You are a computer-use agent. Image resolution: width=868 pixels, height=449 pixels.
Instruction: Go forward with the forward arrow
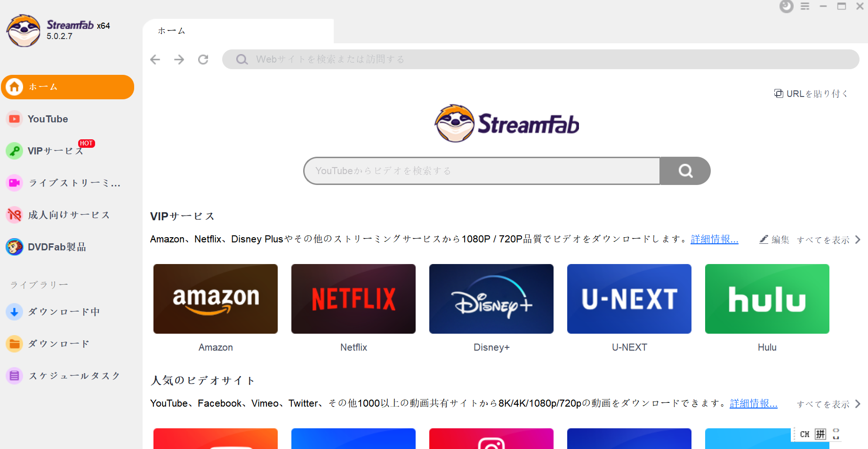point(179,59)
